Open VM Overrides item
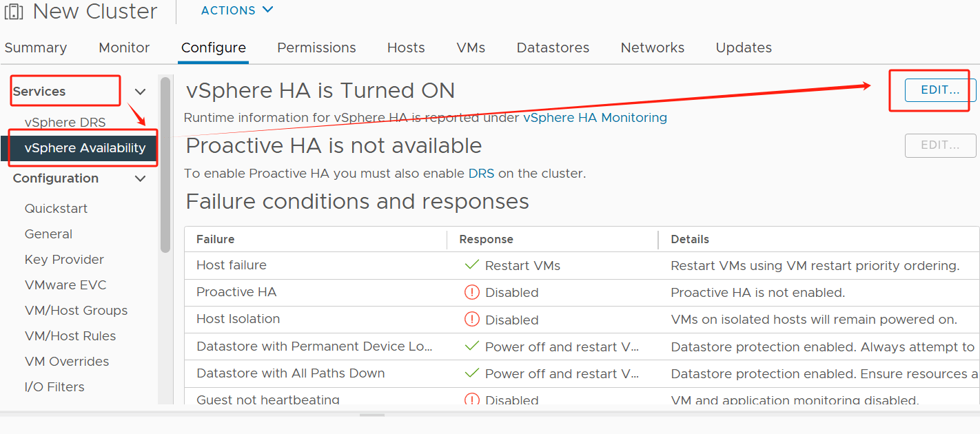The height and width of the screenshot is (434, 980). click(x=67, y=362)
